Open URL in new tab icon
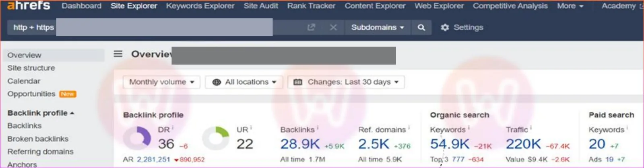Image resolution: width=644 pixels, height=168 pixels. point(311,27)
